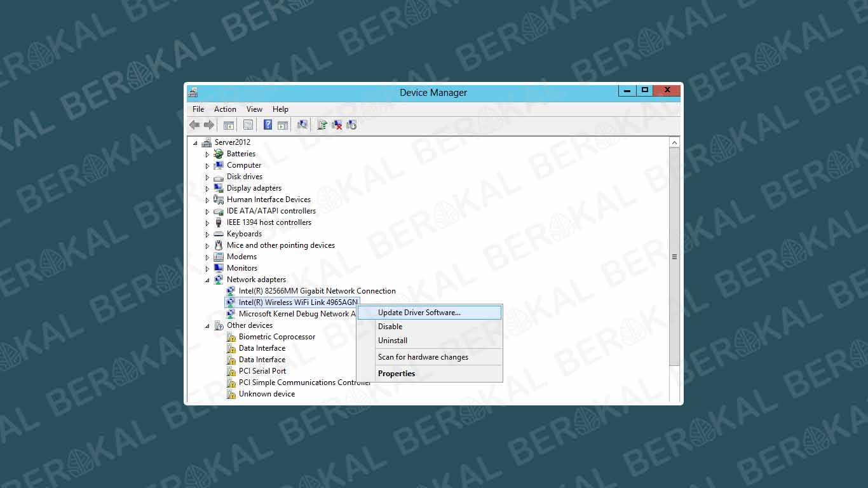The width and height of the screenshot is (868, 488).
Task: Open the File menu
Action: coord(198,109)
